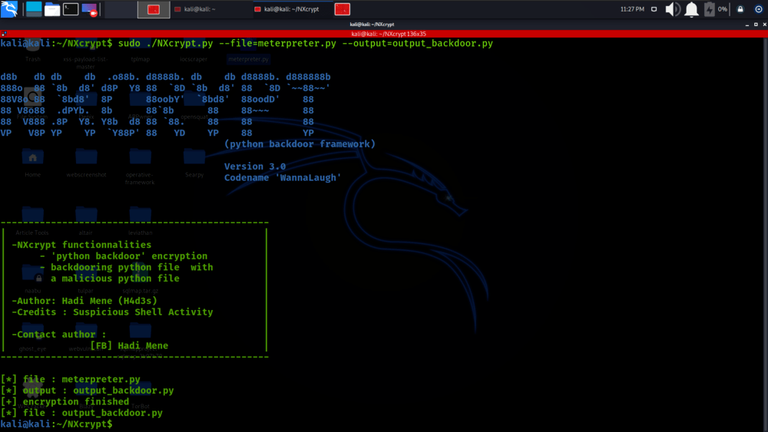Click red window icon after NXcrypt entry
Screen dimensions: 768x432
click(342, 9)
